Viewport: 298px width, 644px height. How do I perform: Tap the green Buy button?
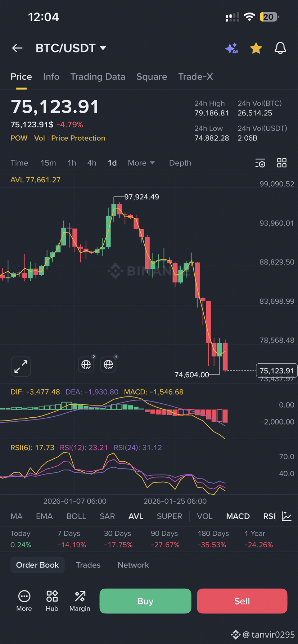coord(145,601)
